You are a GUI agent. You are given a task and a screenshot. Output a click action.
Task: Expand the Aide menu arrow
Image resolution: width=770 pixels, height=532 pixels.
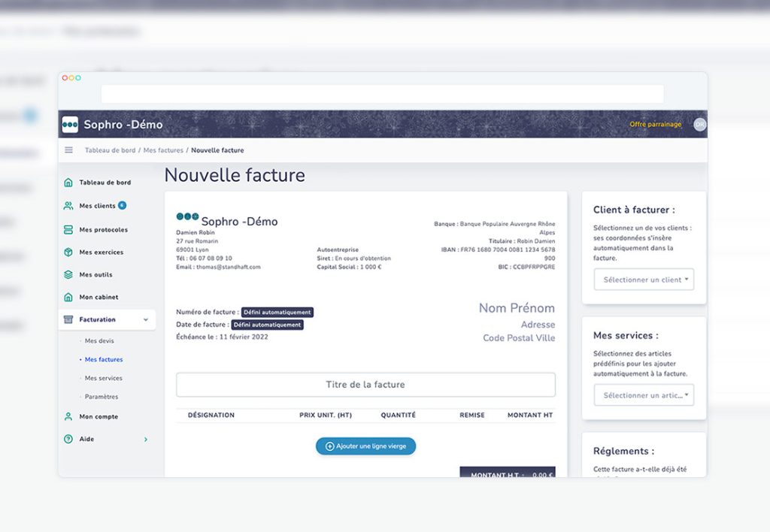pos(145,439)
